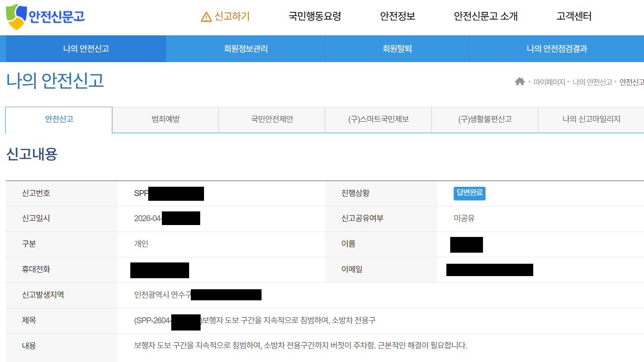Open the 국민행동요령 menu

point(315,16)
